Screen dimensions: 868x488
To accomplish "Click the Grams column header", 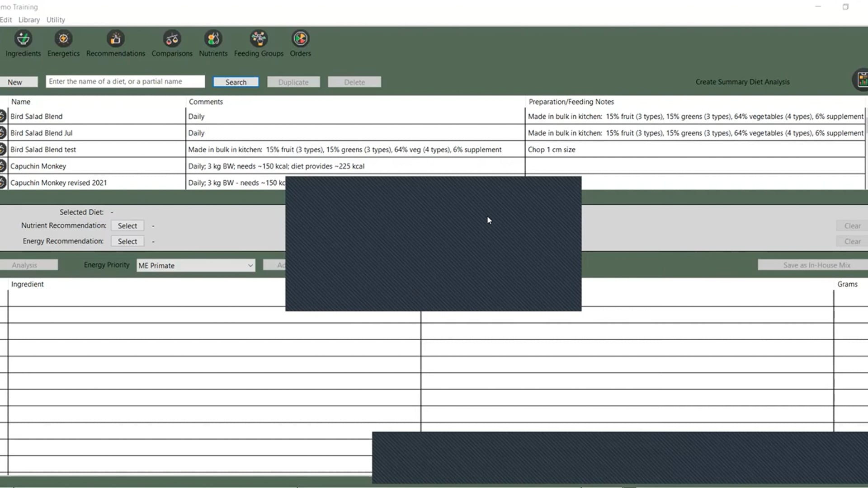I will click(847, 284).
